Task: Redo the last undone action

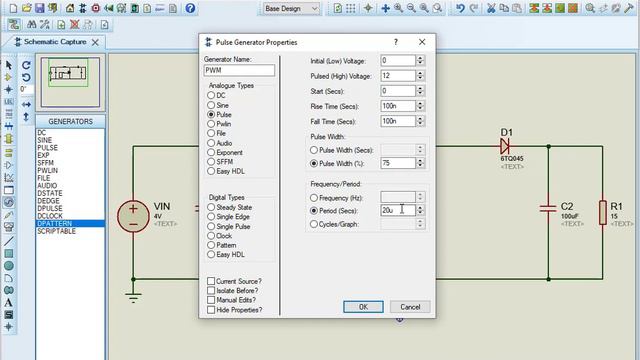Action: [473, 8]
